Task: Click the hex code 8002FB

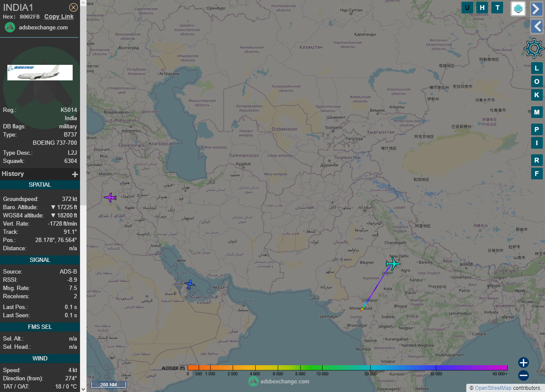Action: pyautogui.click(x=30, y=16)
